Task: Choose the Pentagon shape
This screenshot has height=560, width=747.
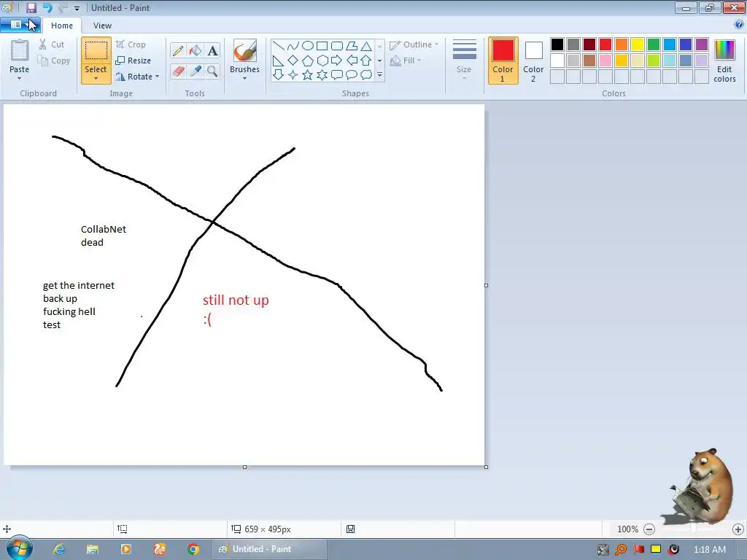Action: point(308,61)
